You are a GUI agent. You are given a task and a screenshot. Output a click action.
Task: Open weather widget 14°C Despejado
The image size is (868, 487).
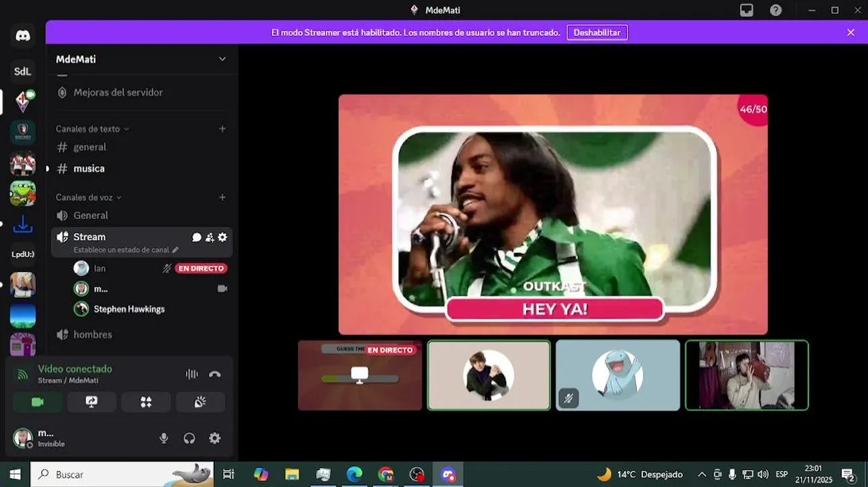[640, 474]
